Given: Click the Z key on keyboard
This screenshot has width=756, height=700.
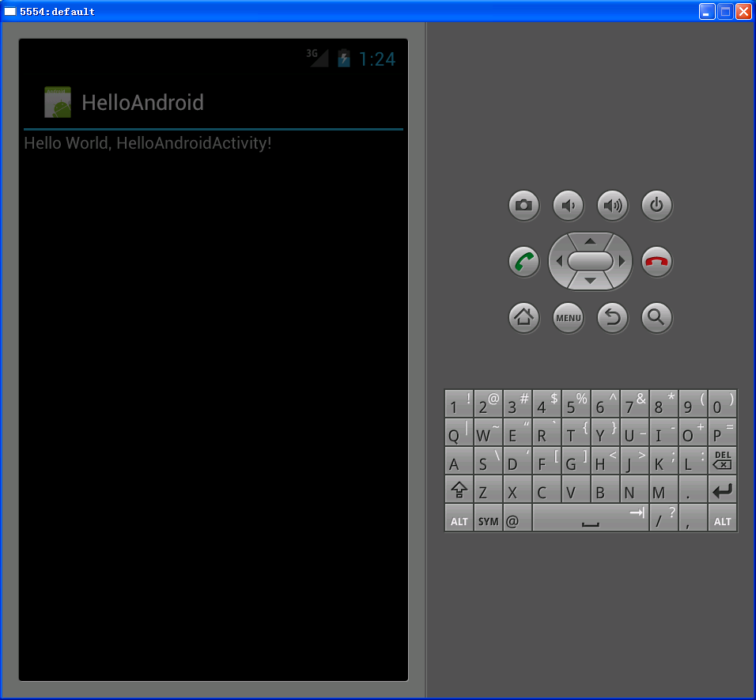Looking at the screenshot, I should click(488, 490).
